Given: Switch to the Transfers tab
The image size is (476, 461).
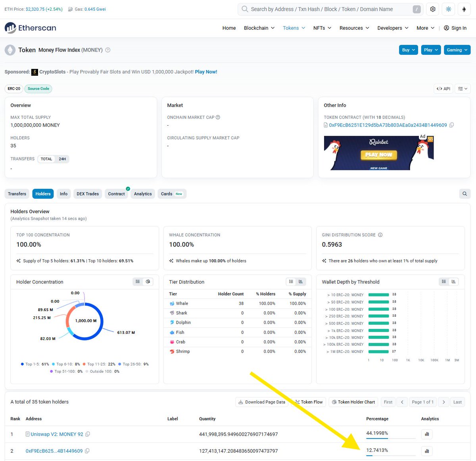Looking at the screenshot, I should tap(17, 194).
